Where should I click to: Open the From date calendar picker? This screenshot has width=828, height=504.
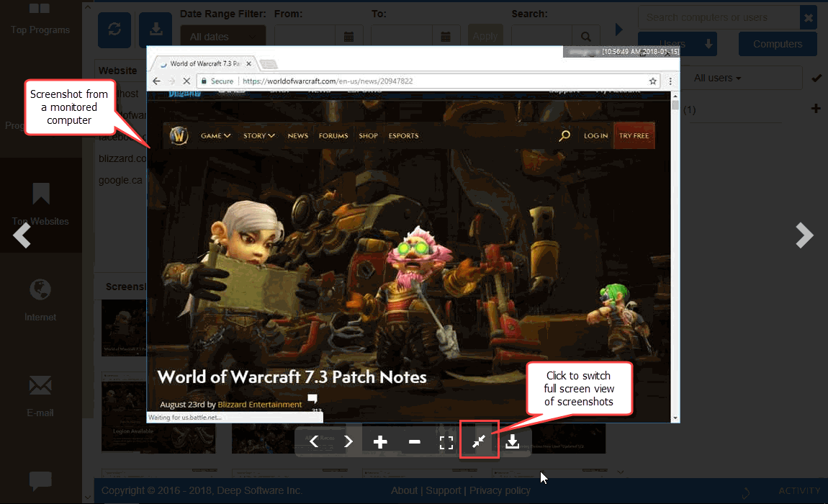[x=349, y=37]
